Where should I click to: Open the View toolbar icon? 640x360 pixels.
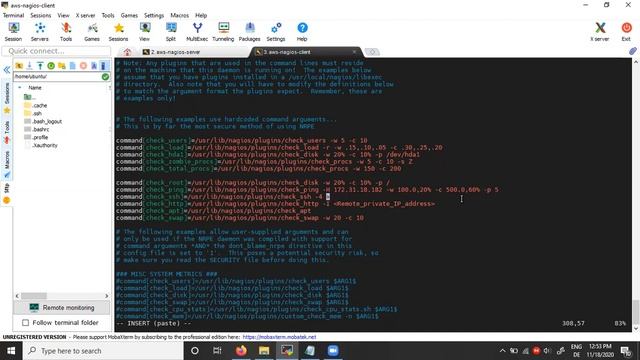144,32
